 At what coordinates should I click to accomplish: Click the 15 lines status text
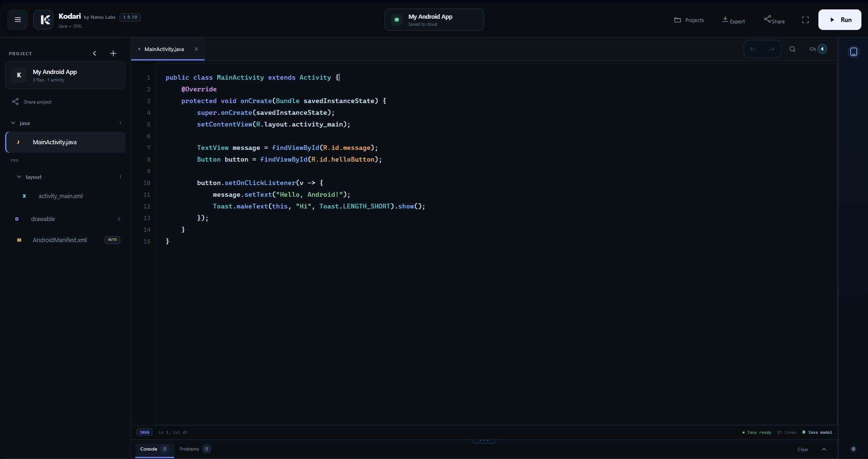pyautogui.click(x=787, y=432)
